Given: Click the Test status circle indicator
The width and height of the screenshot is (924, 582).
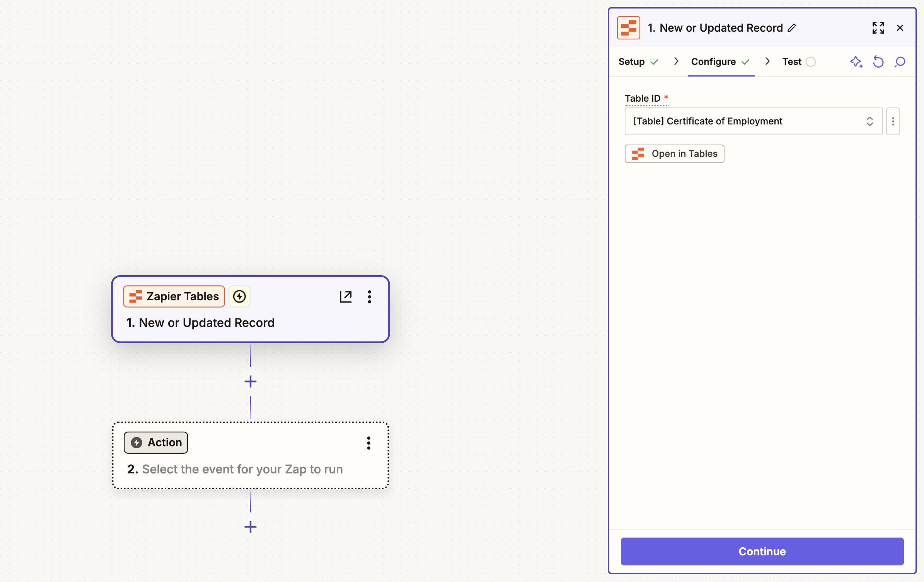Looking at the screenshot, I should click(x=811, y=62).
